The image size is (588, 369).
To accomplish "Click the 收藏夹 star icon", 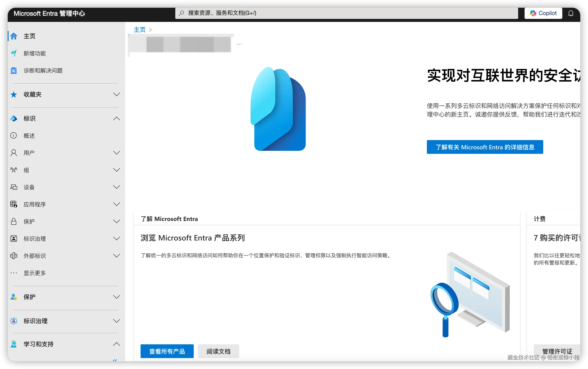I will click(x=14, y=94).
